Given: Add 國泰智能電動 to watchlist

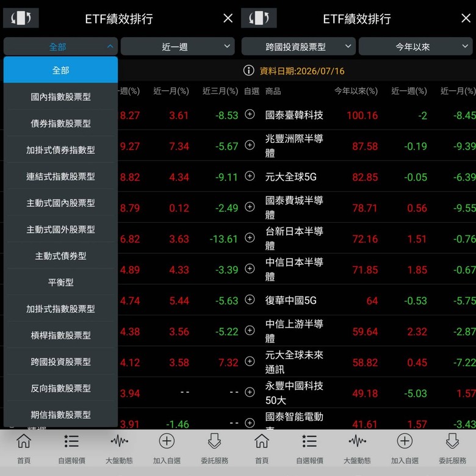Looking at the screenshot, I should [x=250, y=423].
